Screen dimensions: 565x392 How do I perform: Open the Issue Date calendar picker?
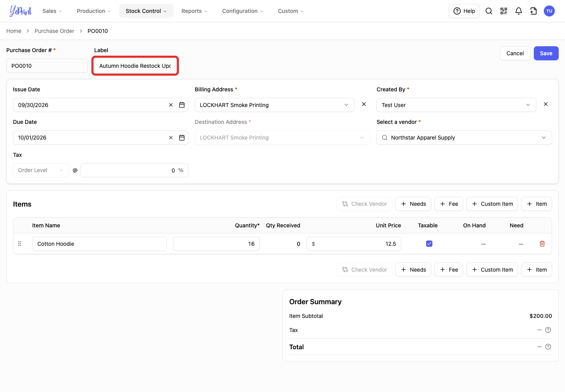(182, 105)
